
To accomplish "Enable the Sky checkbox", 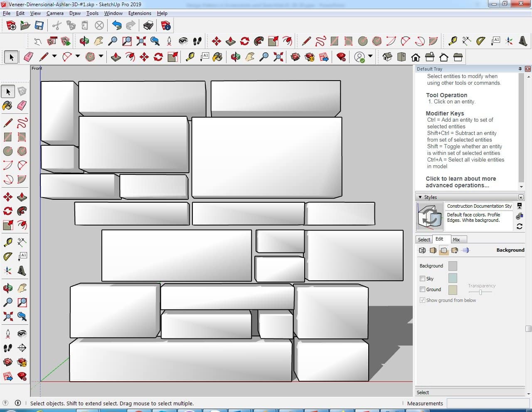I will click(422, 279).
